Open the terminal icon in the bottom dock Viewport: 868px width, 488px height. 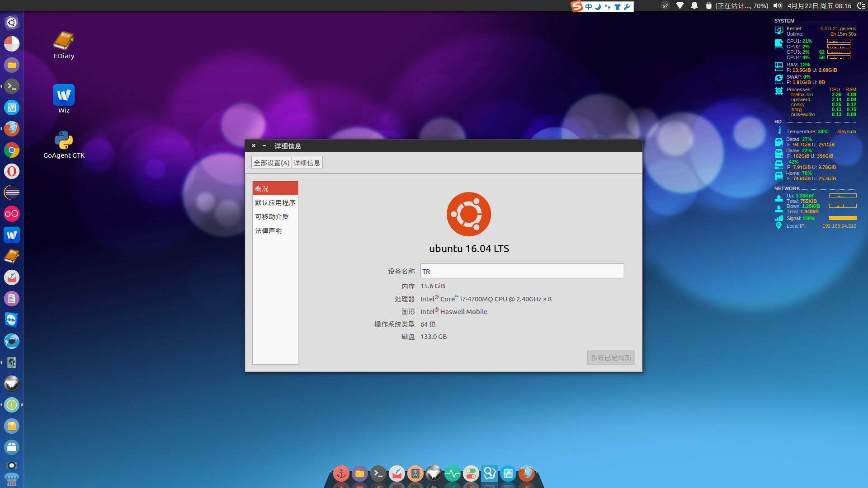click(378, 474)
